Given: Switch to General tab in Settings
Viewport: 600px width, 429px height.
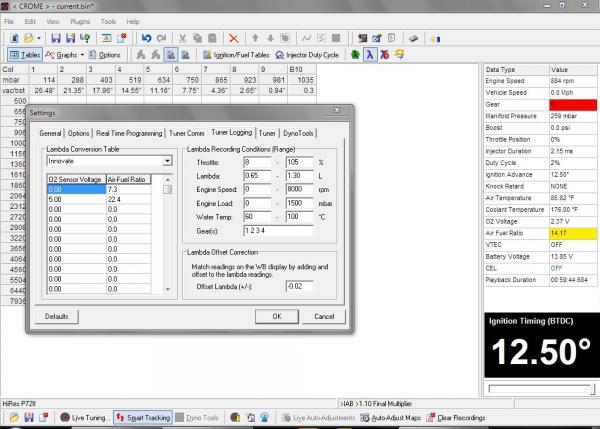Looking at the screenshot, I should (50, 134).
